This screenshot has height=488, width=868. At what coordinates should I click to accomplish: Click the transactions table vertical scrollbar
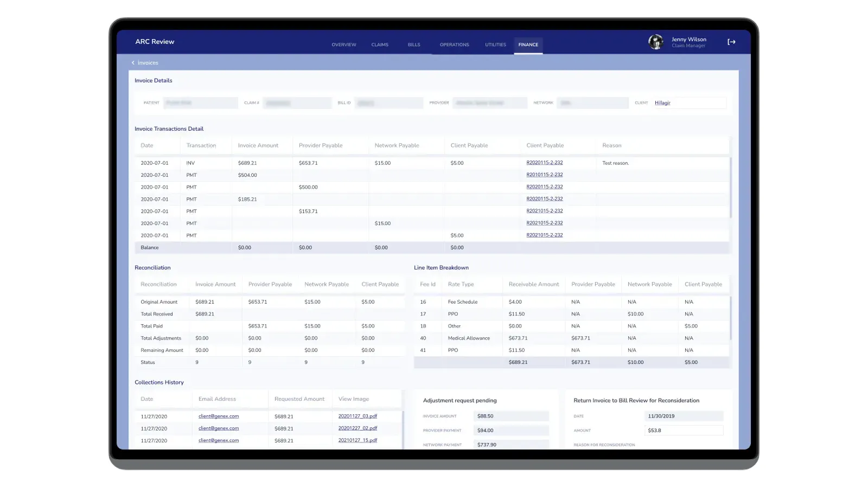tap(731, 188)
